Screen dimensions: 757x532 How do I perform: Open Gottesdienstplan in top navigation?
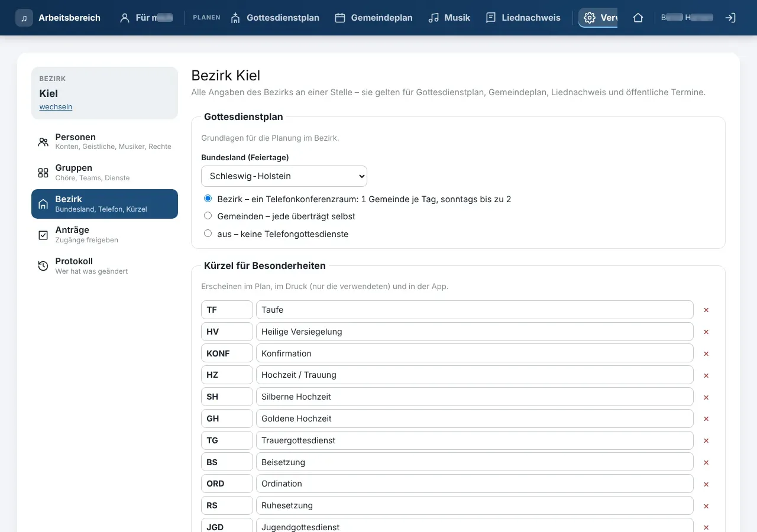click(x=275, y=18)
